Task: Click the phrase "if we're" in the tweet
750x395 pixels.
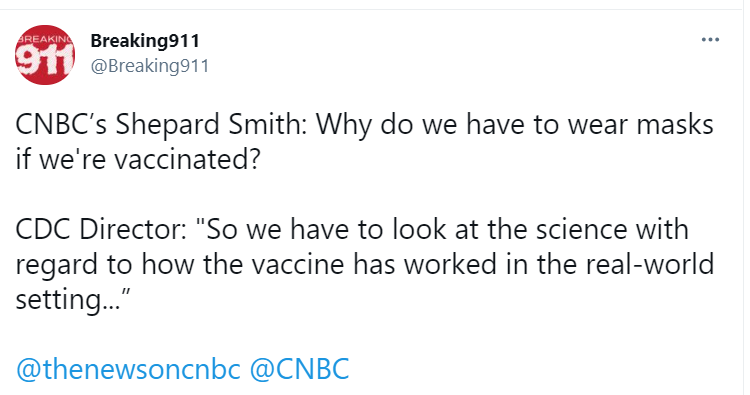Action: coord(61,159)
